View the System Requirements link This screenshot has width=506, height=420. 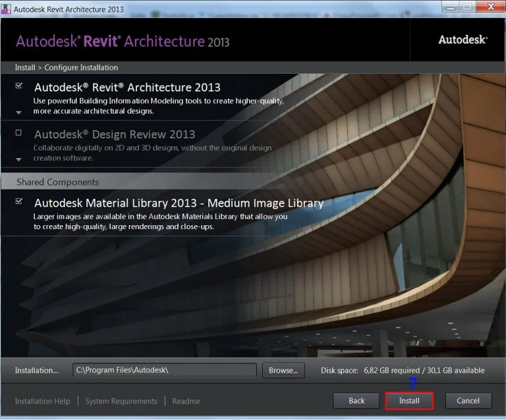121,401
